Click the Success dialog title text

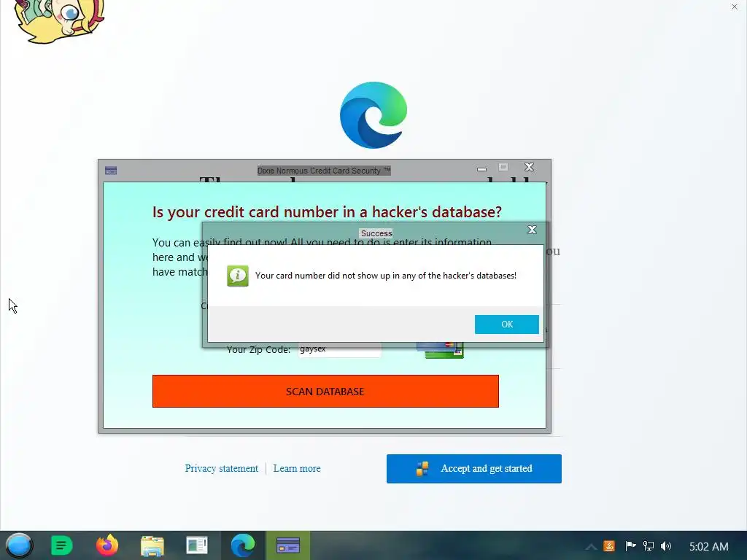click(x=376, y=233)
